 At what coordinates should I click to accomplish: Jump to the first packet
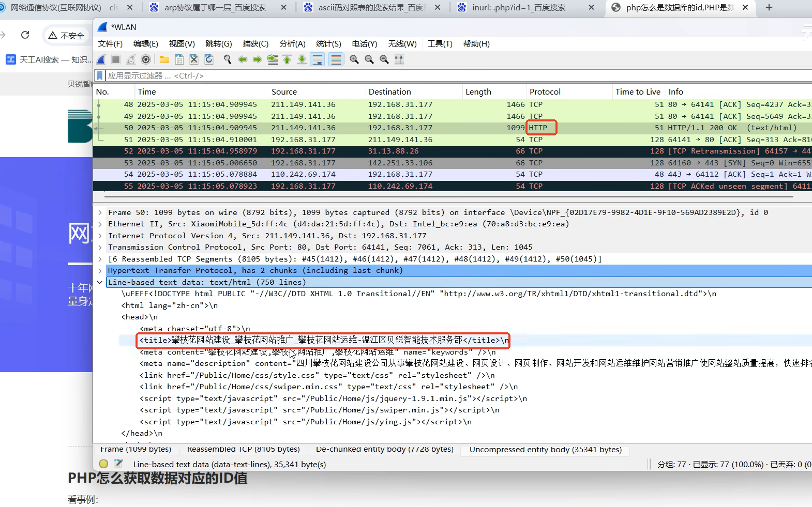(x=287, y=59)
